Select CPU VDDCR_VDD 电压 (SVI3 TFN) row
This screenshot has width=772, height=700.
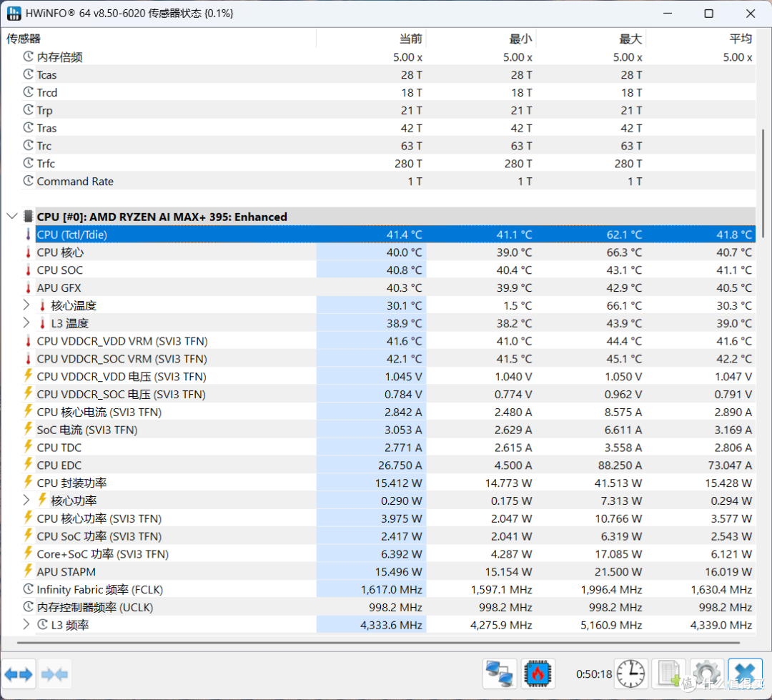click(x=388, y=376)
